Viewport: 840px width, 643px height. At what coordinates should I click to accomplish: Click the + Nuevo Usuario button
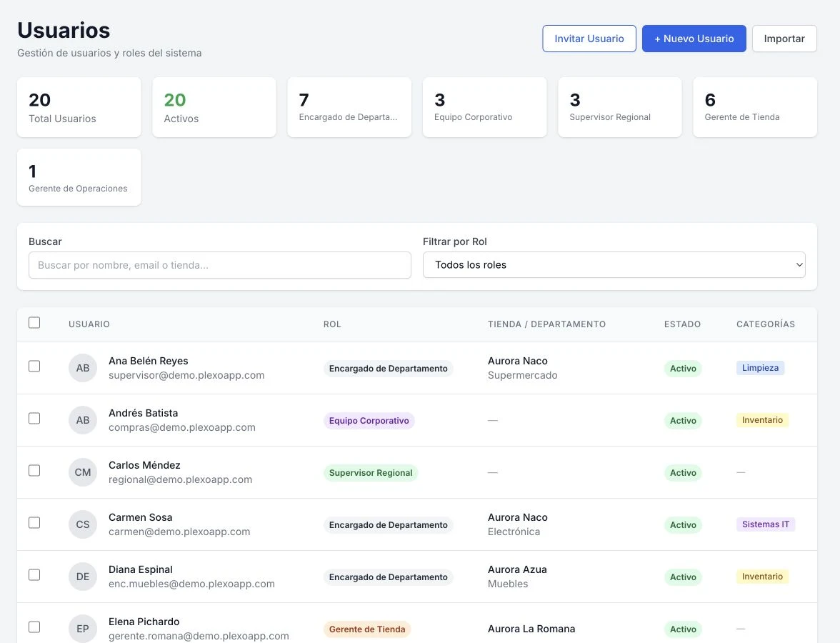(x=694, y=39)
